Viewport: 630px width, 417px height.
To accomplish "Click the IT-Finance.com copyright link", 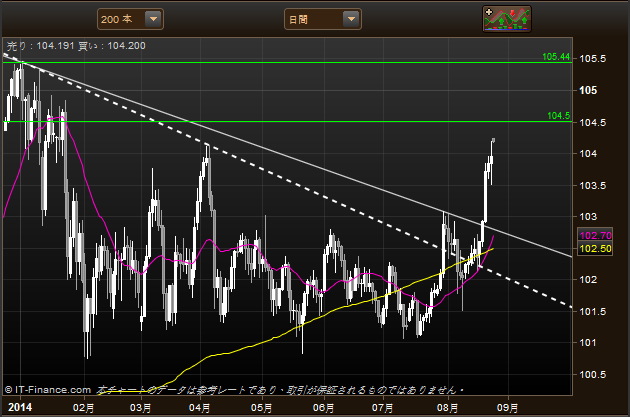I will pos(48,390).
